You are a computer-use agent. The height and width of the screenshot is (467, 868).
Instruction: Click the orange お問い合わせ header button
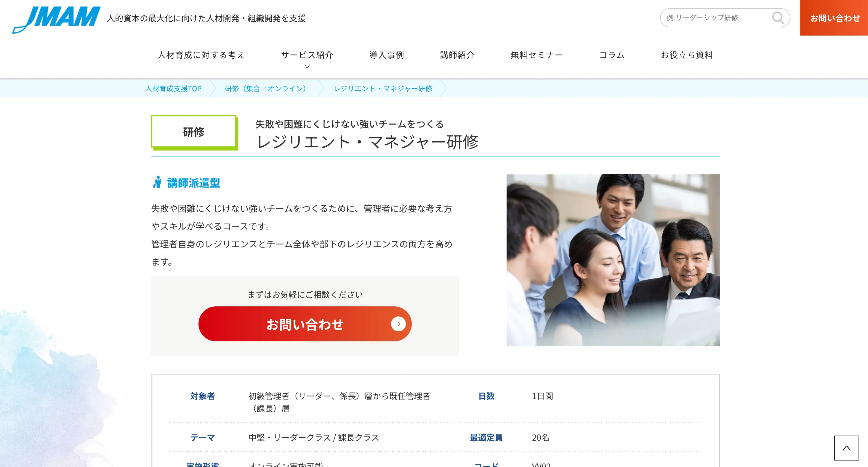point(834,18)
